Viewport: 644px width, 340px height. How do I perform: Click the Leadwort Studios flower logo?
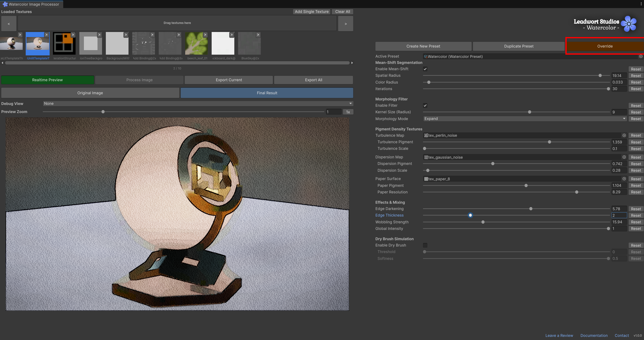629,24
